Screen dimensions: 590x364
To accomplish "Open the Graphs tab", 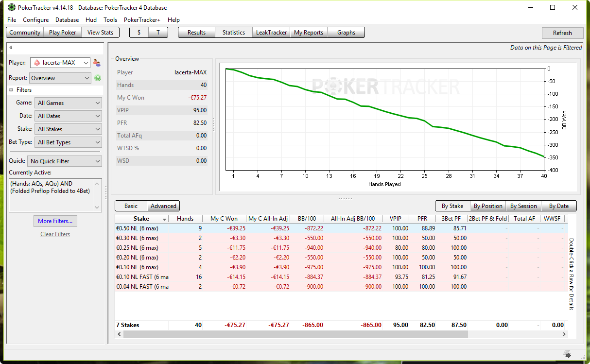I will tap(346, 33).
